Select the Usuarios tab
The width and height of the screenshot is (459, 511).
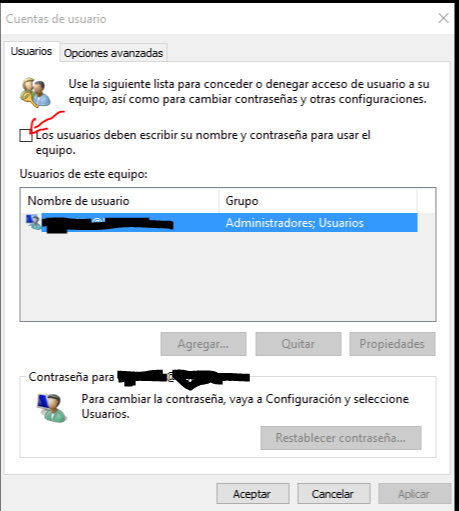coord(31,51)
